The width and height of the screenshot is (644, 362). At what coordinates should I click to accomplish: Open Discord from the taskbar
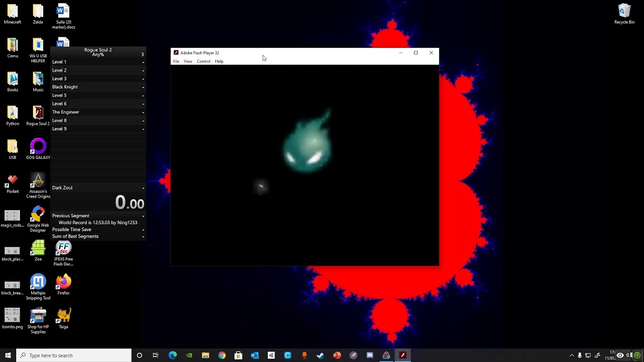370,355
